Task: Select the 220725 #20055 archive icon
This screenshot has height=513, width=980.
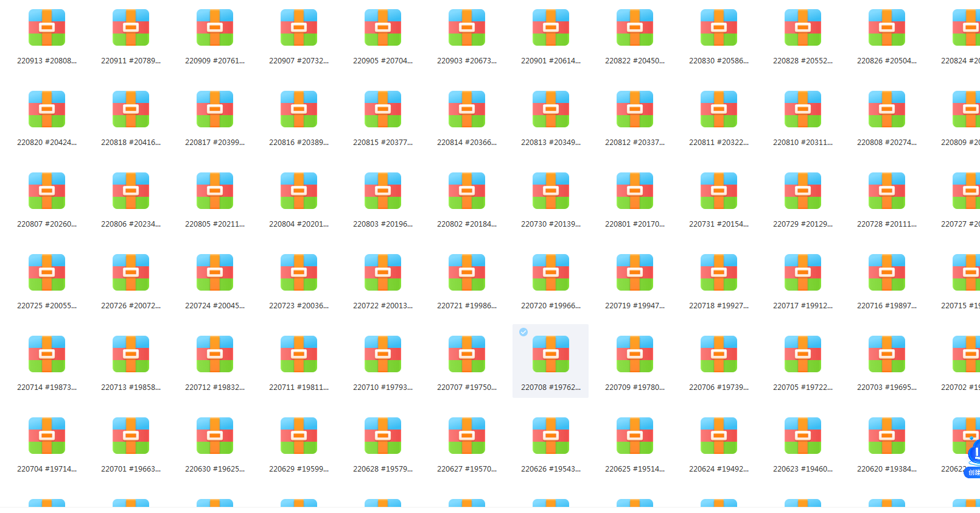Action: (47, 273)
